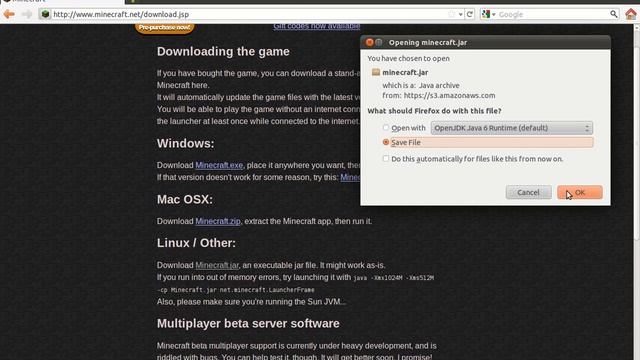
Task: Click the minecraft.jar archive file icon
Action: click(x=376, y=72)
